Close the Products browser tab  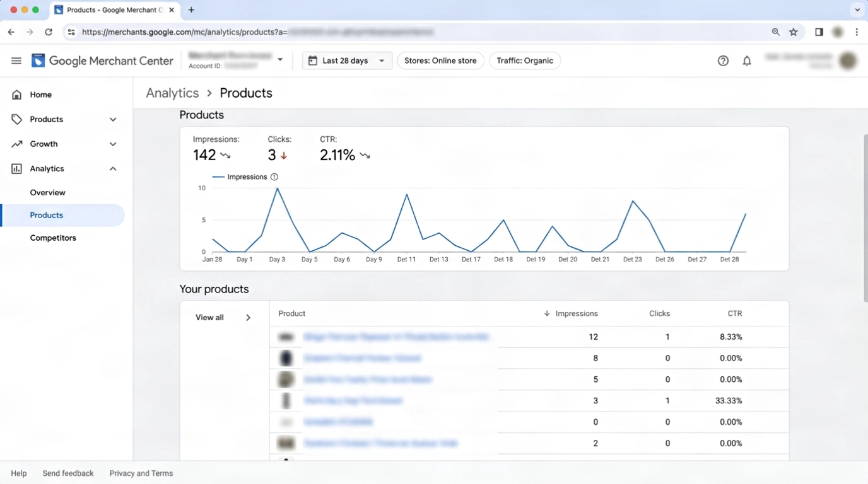pos(172,10)
